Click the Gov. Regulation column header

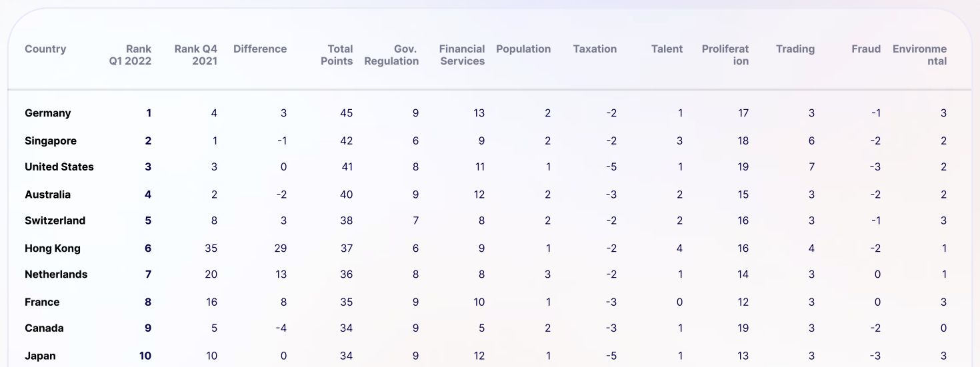coord(391,55)
